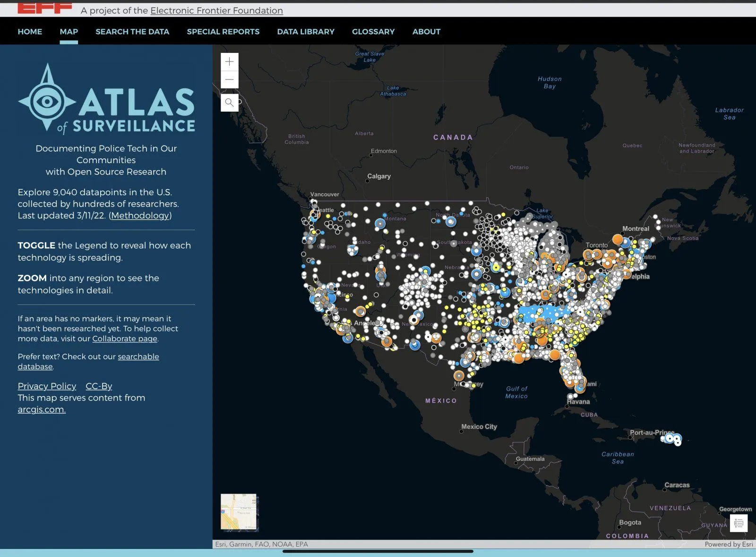This screenshot has width=756, height=557.
Task: Click the Newfoundland and Labrador label
Action: pos(697,148)
